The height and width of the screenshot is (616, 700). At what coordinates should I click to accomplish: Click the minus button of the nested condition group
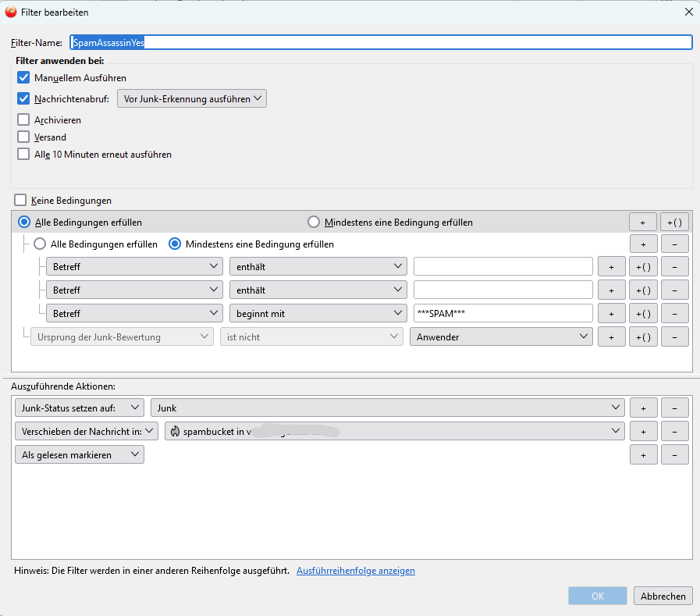pos(674,244)
